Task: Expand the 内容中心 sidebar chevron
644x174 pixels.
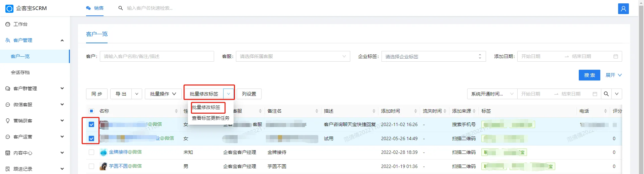Action: (x=62, y=153)
